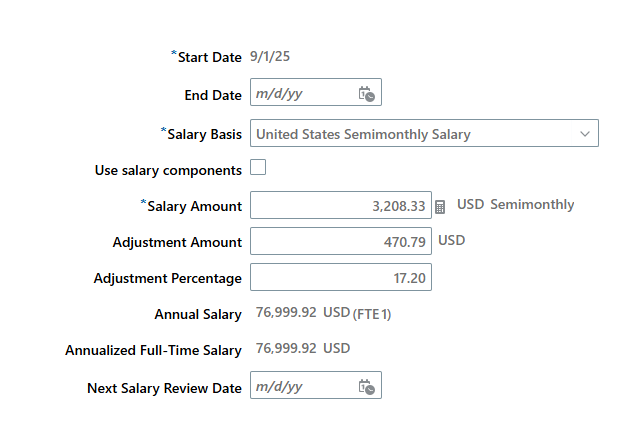Screen dimensions: 618x422
Task: Click the Annualized Full-Time Salary amount
Action: point(303,348)
